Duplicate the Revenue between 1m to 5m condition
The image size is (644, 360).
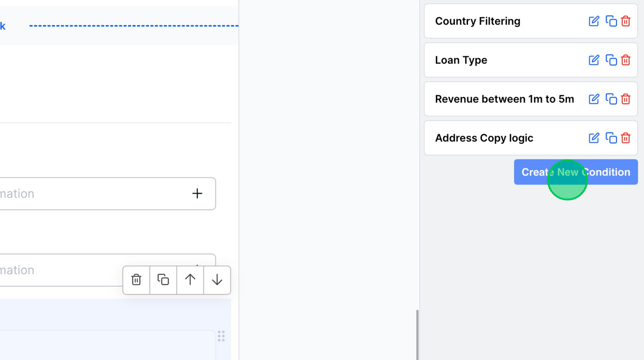611,99
